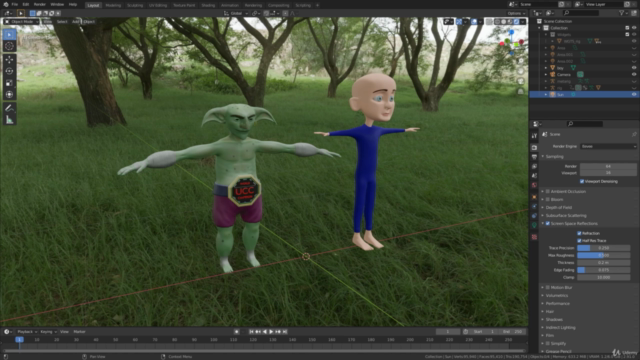Pick the Scale tool
The height and width of the screenshot is (360, 640).
tap(9, 83)
